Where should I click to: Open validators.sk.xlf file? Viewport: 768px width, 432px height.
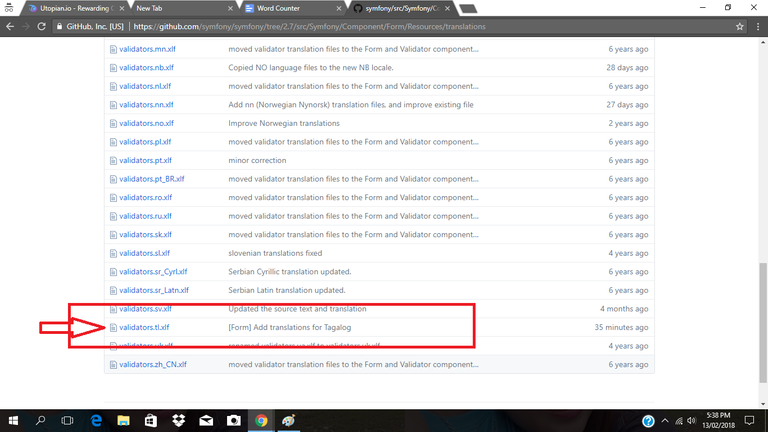(x=145, y=235)
